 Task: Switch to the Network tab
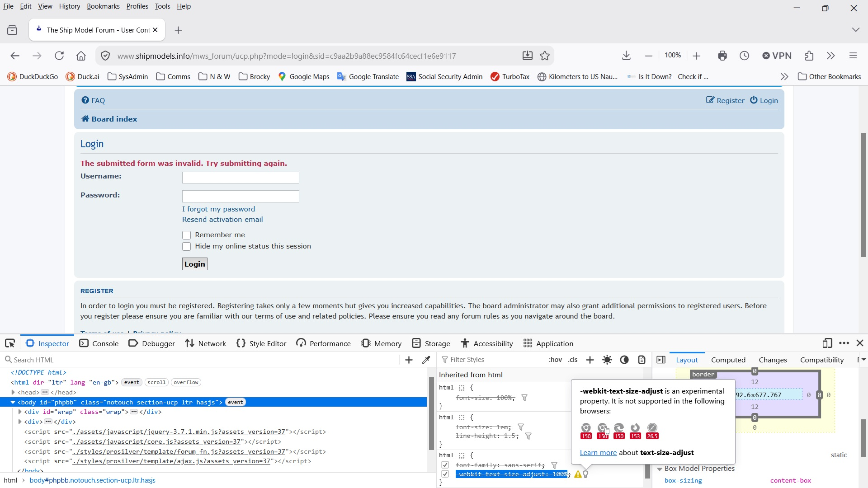pyautogui.click(x=206, y=343)
